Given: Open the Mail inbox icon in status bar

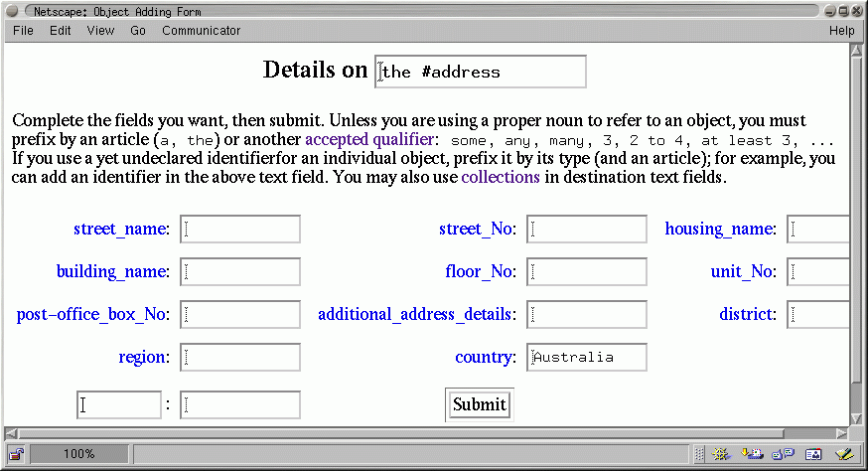Looking at the screenshot, I should point(752,454).
